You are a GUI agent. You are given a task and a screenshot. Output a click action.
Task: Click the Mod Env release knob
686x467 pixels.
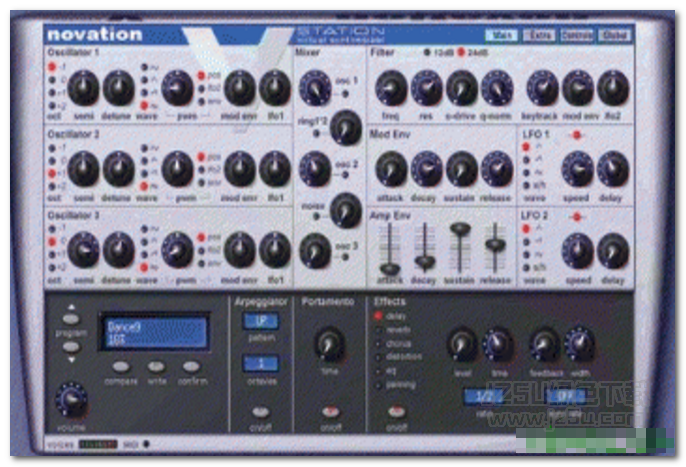pyautogui.click(x=497, y=169)
